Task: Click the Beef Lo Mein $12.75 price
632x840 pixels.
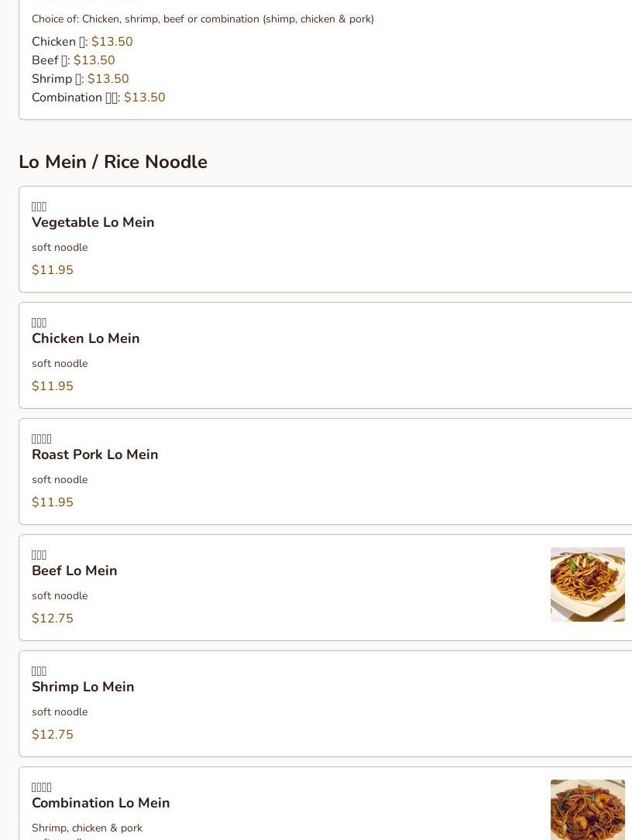Action: pos(53,619)
